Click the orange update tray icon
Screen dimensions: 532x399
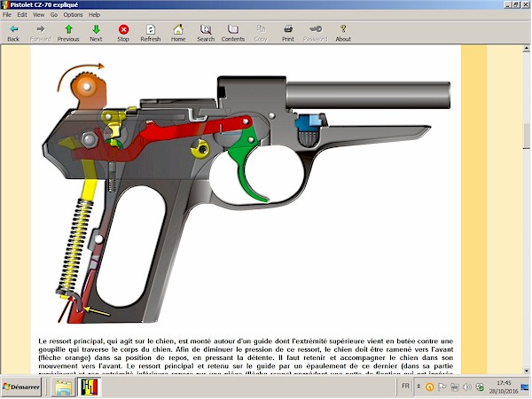(429, 387)
